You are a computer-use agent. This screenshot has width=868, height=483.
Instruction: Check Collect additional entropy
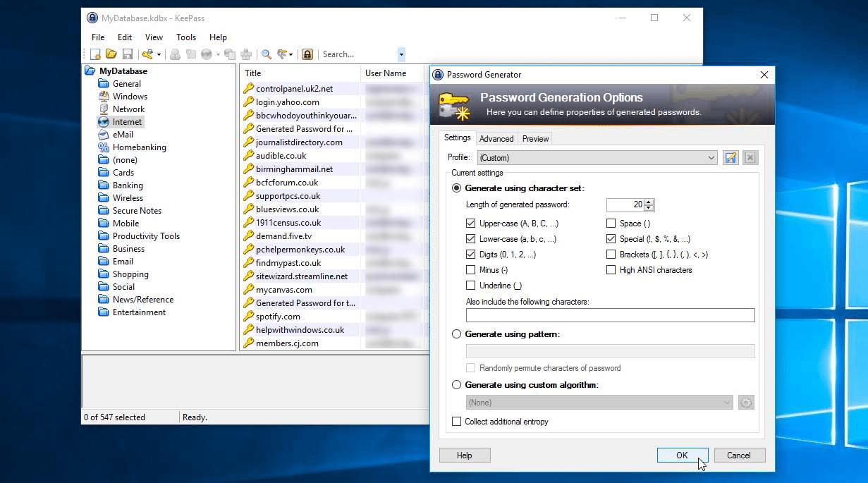[456, 422]
